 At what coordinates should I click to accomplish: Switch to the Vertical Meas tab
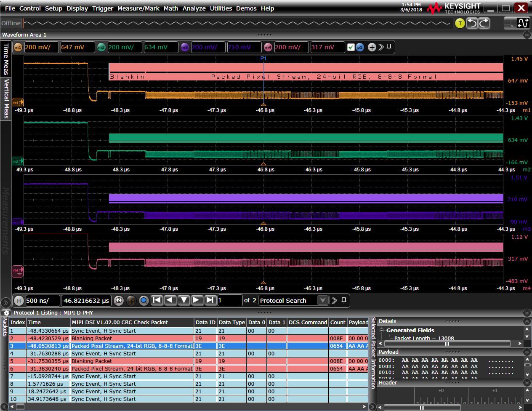[6, 98]
